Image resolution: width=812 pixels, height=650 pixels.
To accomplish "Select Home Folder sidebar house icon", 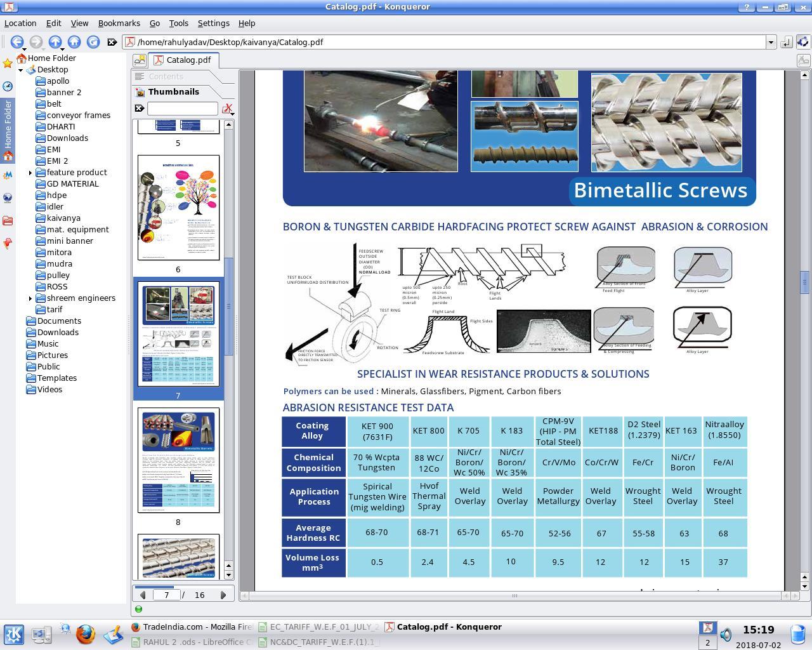I will (8, 157).
